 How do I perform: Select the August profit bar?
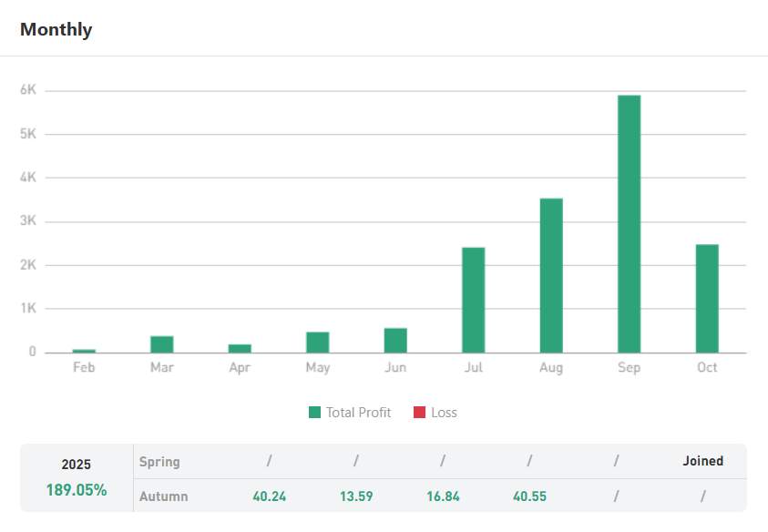click(551, 275)
